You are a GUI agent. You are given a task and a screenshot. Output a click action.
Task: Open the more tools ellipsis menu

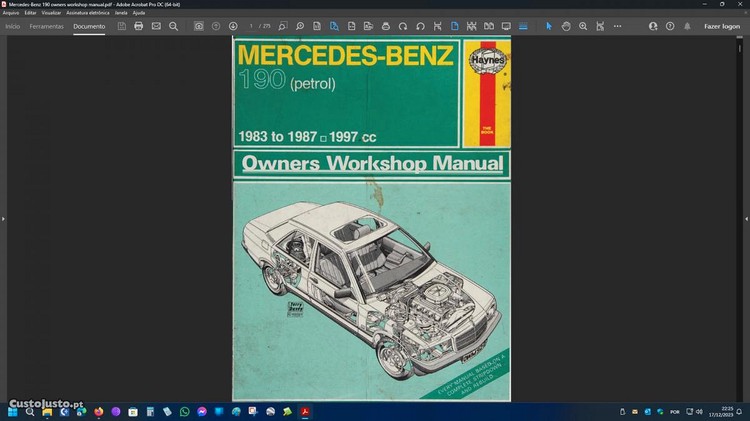pyautogui.click(x=617, y=26)
